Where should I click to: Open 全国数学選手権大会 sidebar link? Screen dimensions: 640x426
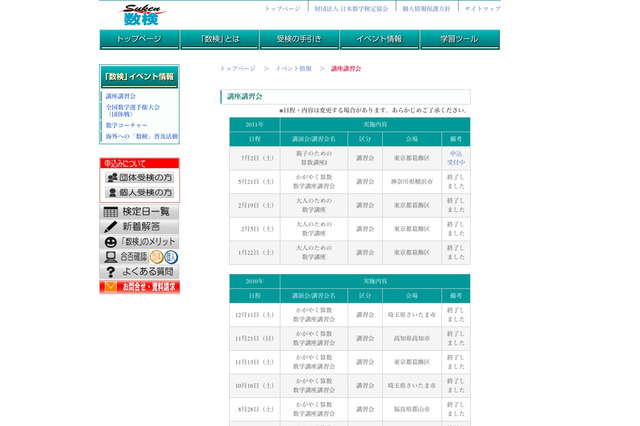[133, 111]
